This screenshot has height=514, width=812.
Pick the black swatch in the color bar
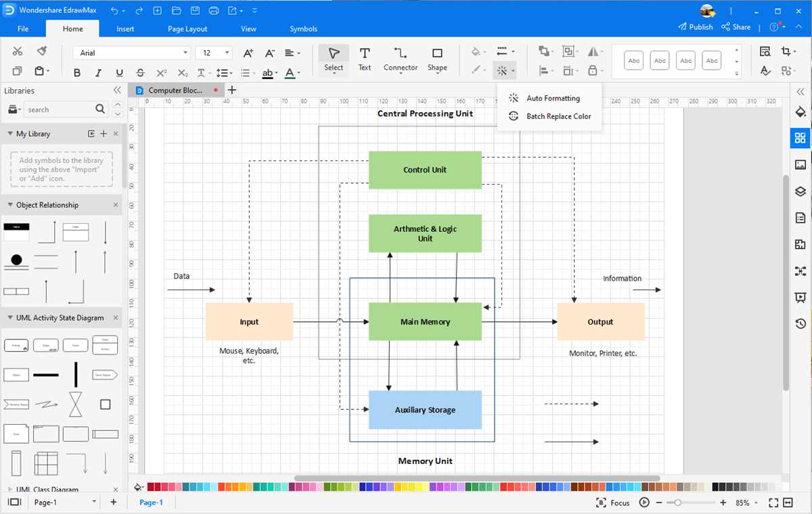[x=717, y=486]
